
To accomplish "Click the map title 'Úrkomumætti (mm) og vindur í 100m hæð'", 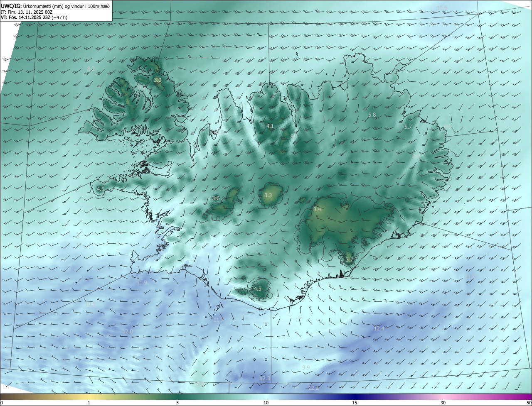I will tap(66, 6).
